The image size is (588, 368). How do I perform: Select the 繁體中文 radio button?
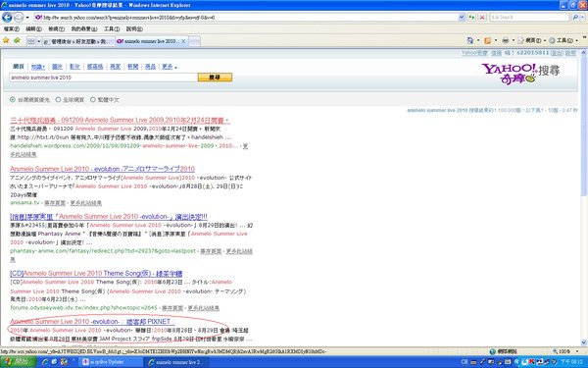coord(93,99)
